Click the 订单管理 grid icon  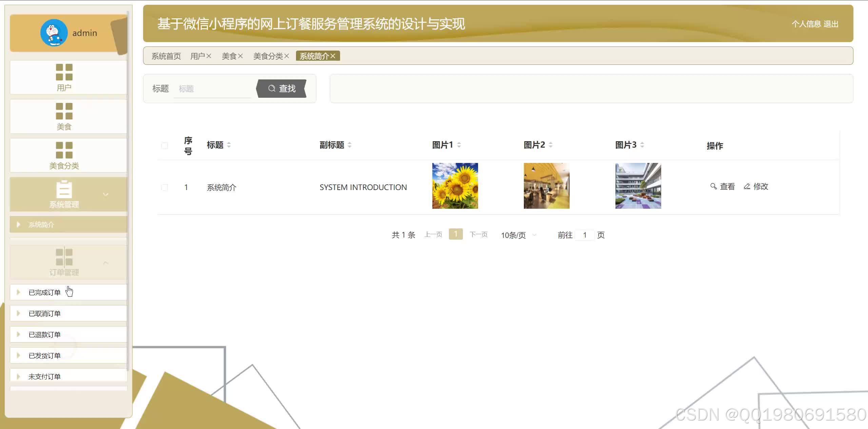tap(64, 257)
